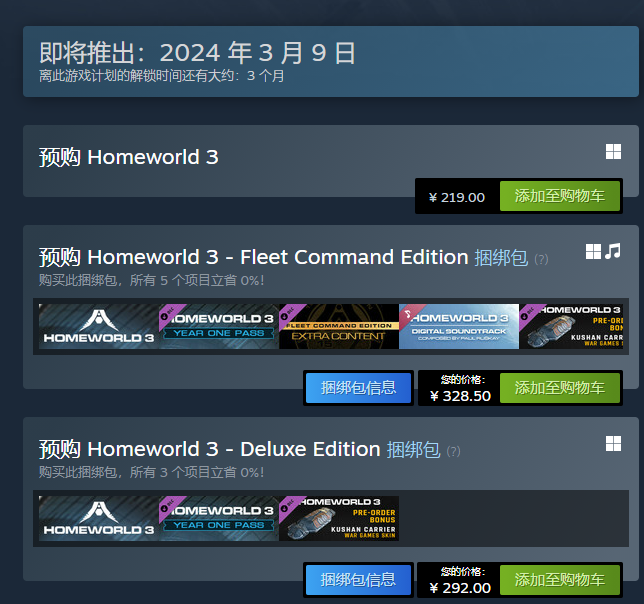The image size is (644, 604).
Task: Add Fleet Command Edition bundle to cart
Action: [x=559, y=388]
